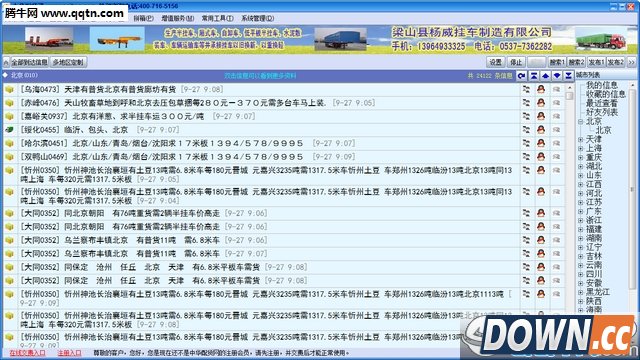The image size is (640, 360).
Task: Click the route icon in 赤峰0476 row
Action: (x=526, y=103)
